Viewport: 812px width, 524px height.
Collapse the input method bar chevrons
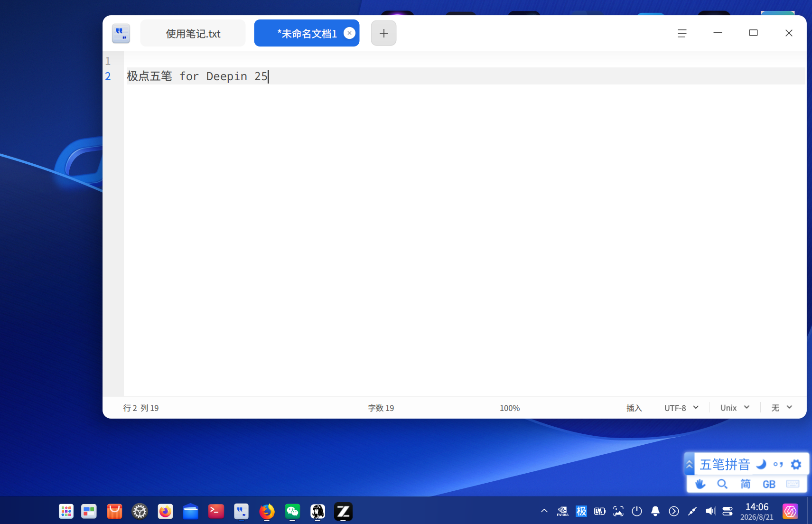coord(690,464)
